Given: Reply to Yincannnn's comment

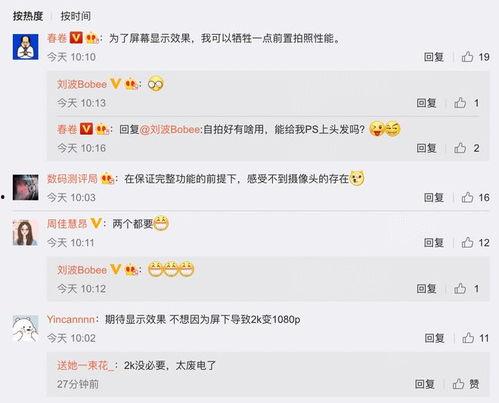Looking at the screenshot, I should tap(435, 338).
